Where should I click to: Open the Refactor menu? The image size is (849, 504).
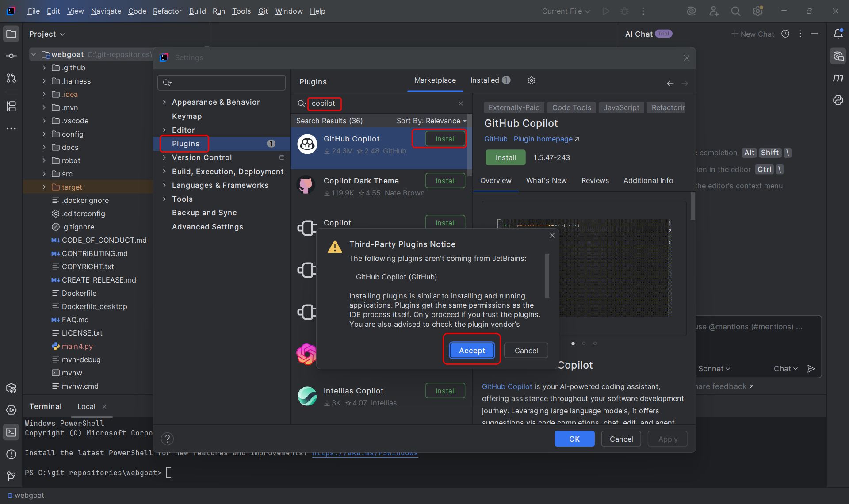coord(167,11)
